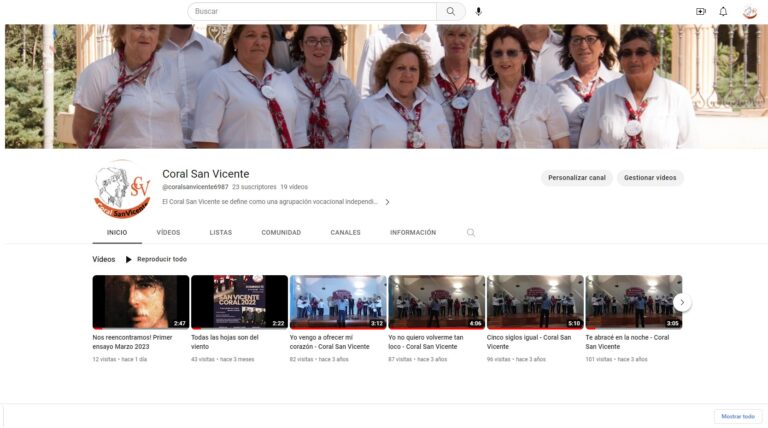Click title Yo no quiero volverme tan loco
Image resolution: width=768 pixels, height=428 pixels.
[x=426, y=342]
